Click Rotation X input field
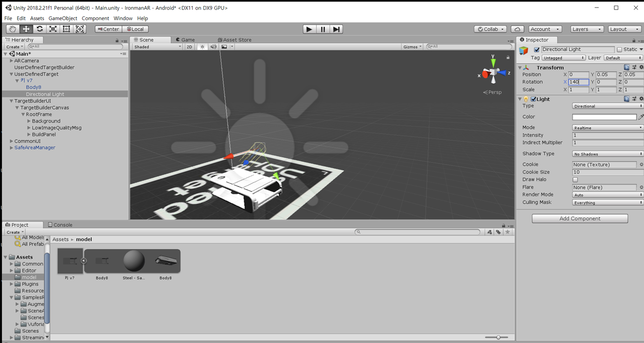Screen dimensions: 644x343 [578, 82]
